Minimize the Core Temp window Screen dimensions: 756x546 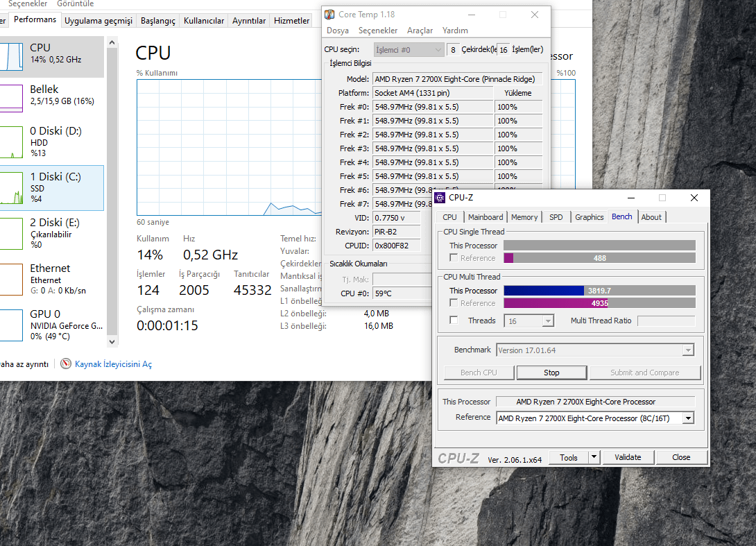pos(472,15)
